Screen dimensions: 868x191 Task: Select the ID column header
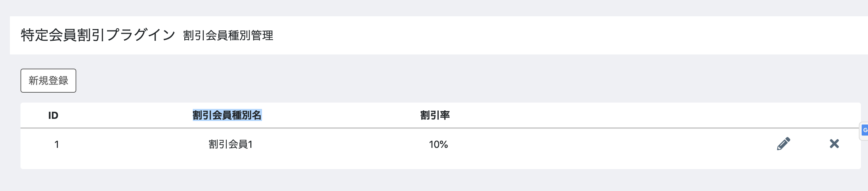(53, 115)
